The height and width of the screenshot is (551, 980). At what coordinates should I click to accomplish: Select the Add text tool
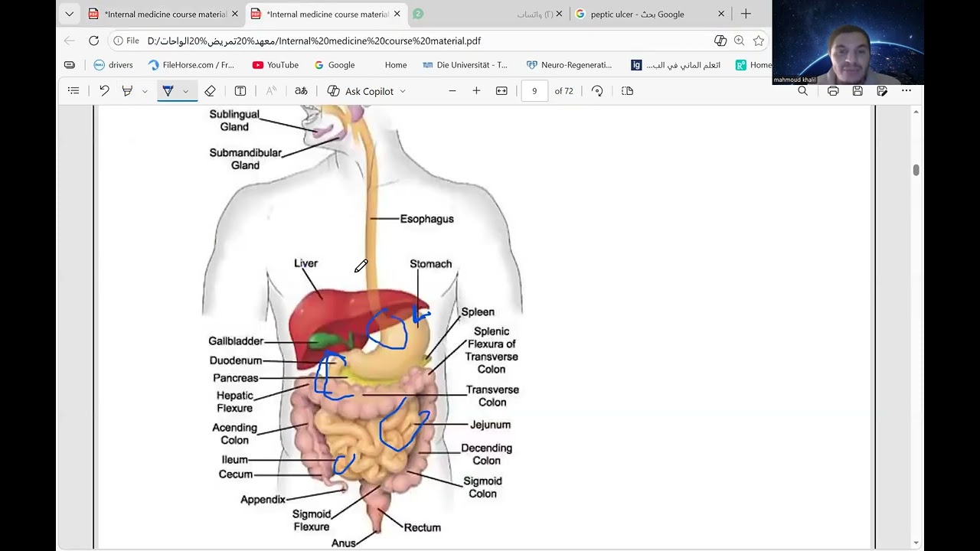(240, 91)
